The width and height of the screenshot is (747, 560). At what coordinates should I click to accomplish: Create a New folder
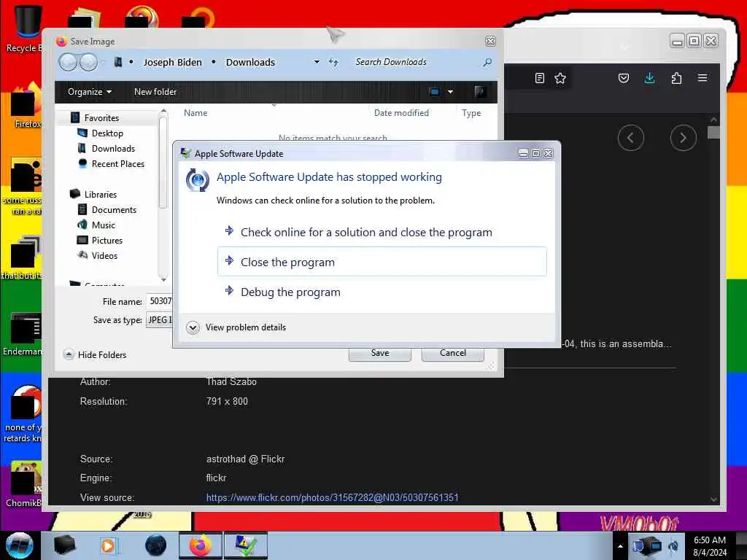click(155, 91)
